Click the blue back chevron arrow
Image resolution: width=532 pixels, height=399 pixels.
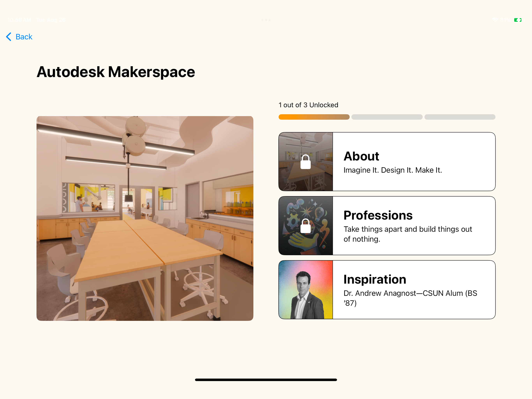click(8, 37)
